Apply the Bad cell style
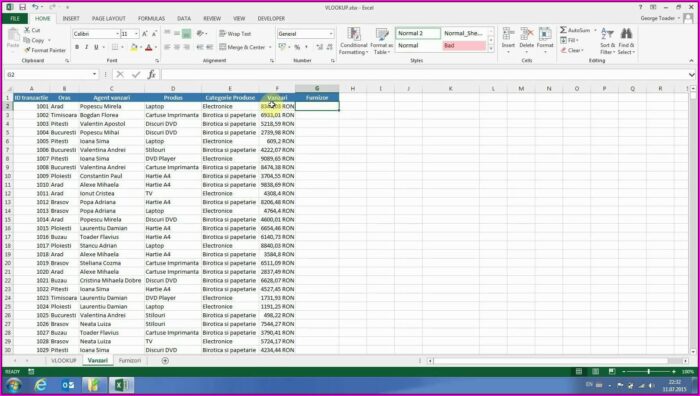The image size is (700, 396). [464, 46]
